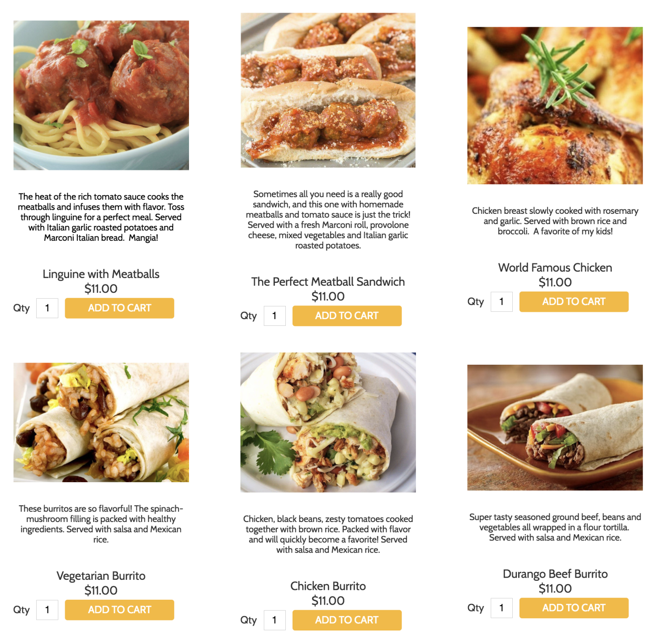Click Vegetarian Burrito quantity field
This screenshot has width=657, height=644.
point(47,610)
